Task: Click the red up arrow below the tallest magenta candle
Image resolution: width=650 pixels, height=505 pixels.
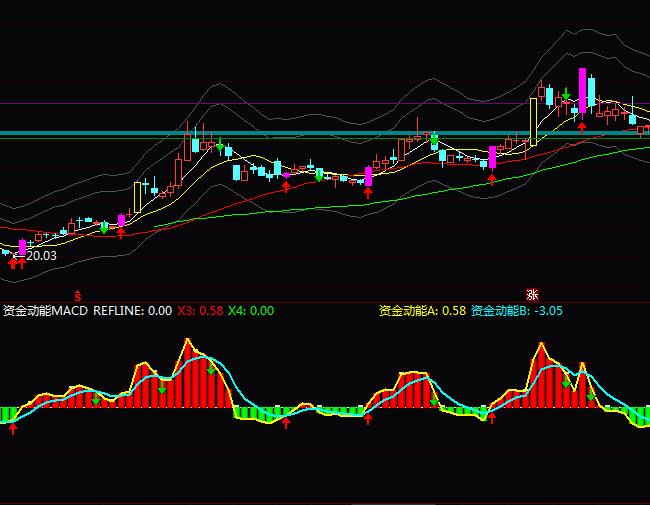Action: pos(582,126)
